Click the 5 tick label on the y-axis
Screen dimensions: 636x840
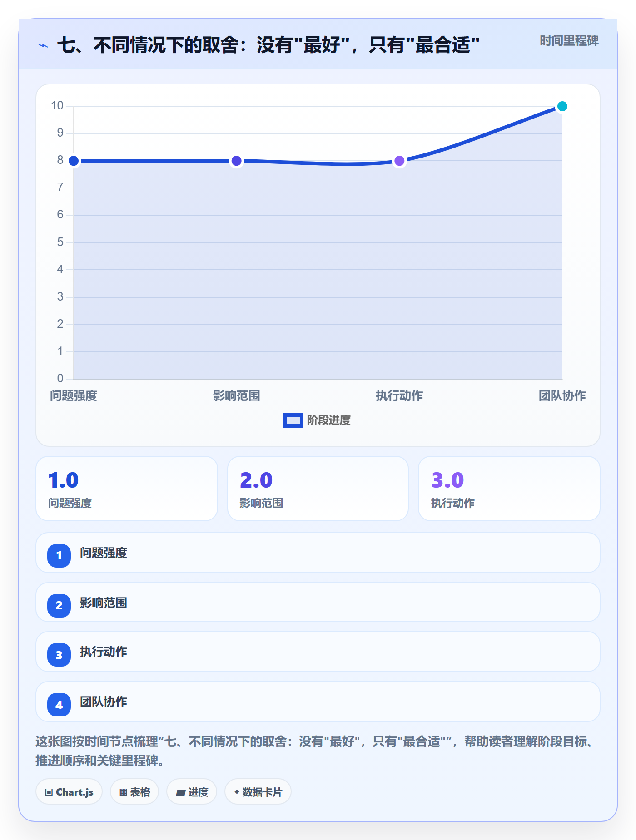(x=60, y=242)
